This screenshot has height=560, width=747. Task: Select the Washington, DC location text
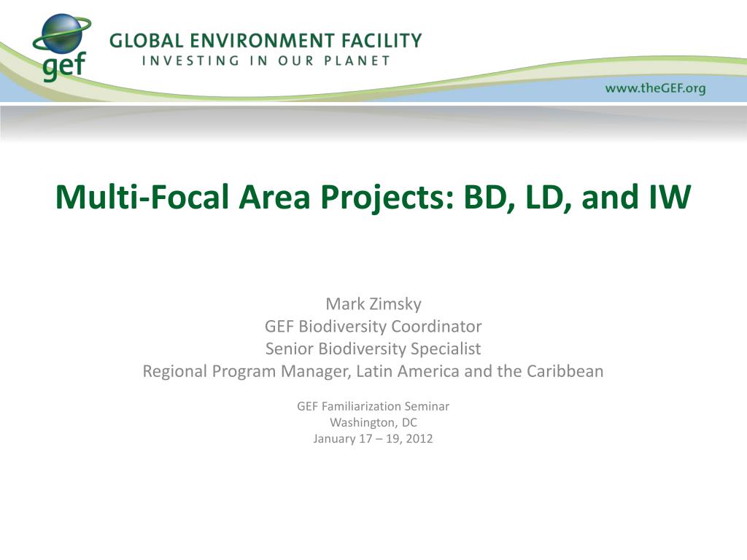(373, 422)
